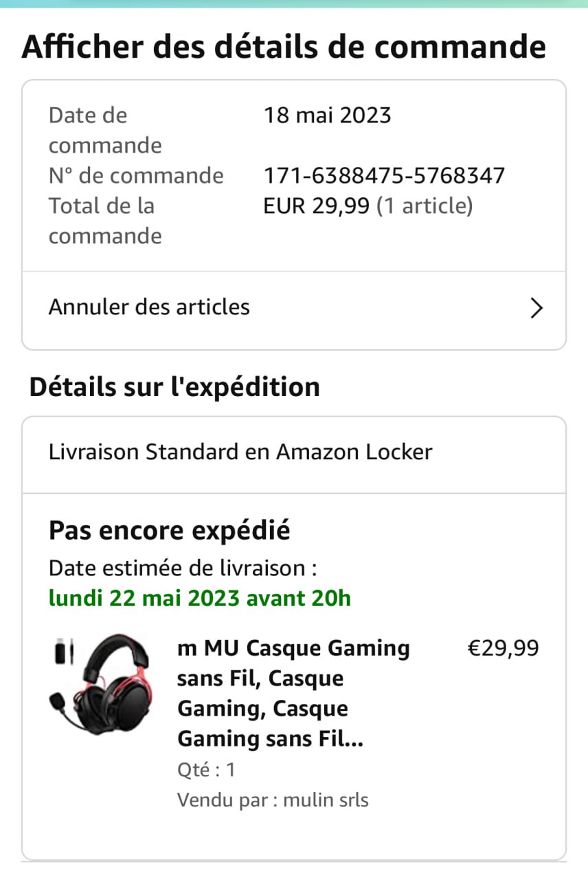Tap Livraison Standard en Amazon Locker row
The image size is (588, 880).
click(240, 452)
